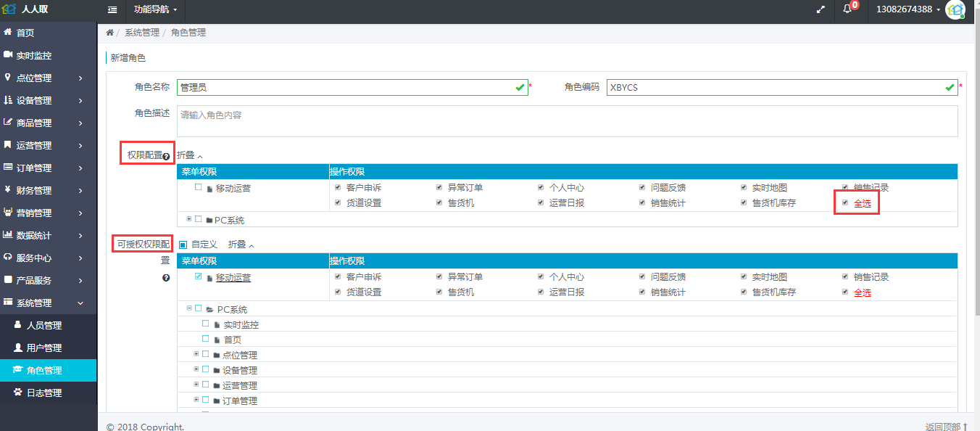The width and height of the screenshot is (980, 431).
Task: Click into the 角色描述 text area
Action: tap(568, 121)
